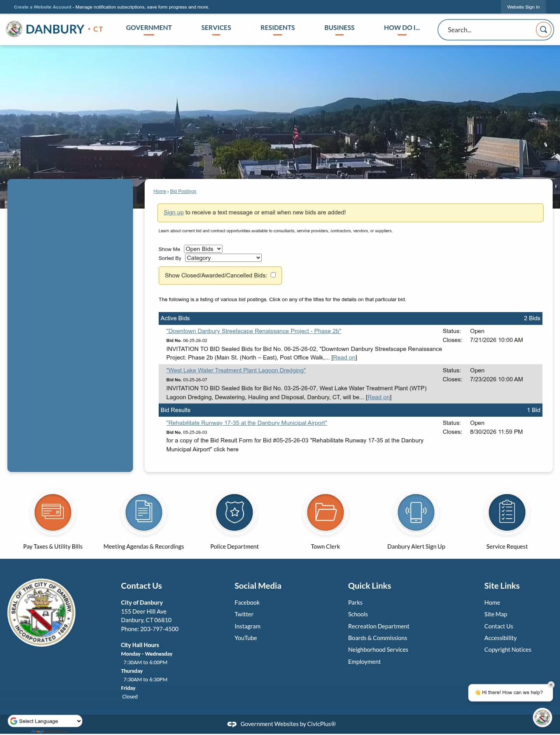Viewport: 560px width, 735px height.
Task: Click the Accessibility footer link
Action: tap(500, 638)
